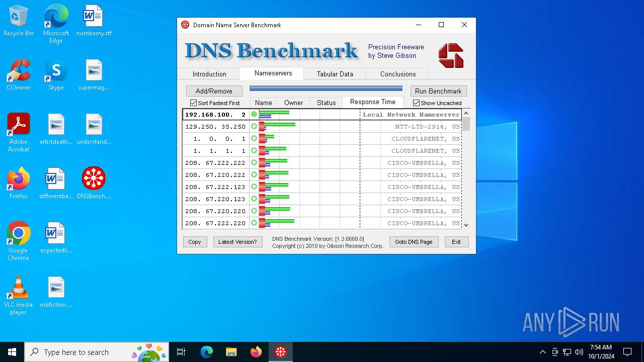
Task: Select the supermag image file icon
Action: click(94, 75)
